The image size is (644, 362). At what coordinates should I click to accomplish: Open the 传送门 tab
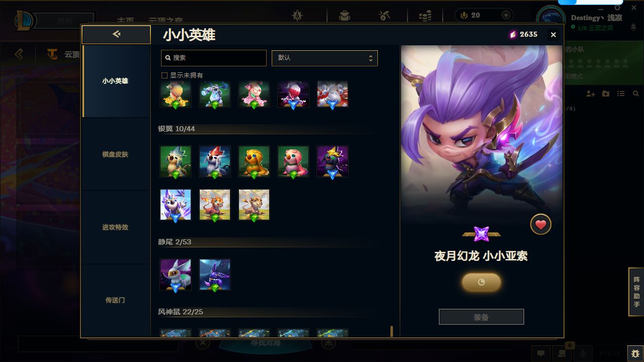tap(115, 300)
